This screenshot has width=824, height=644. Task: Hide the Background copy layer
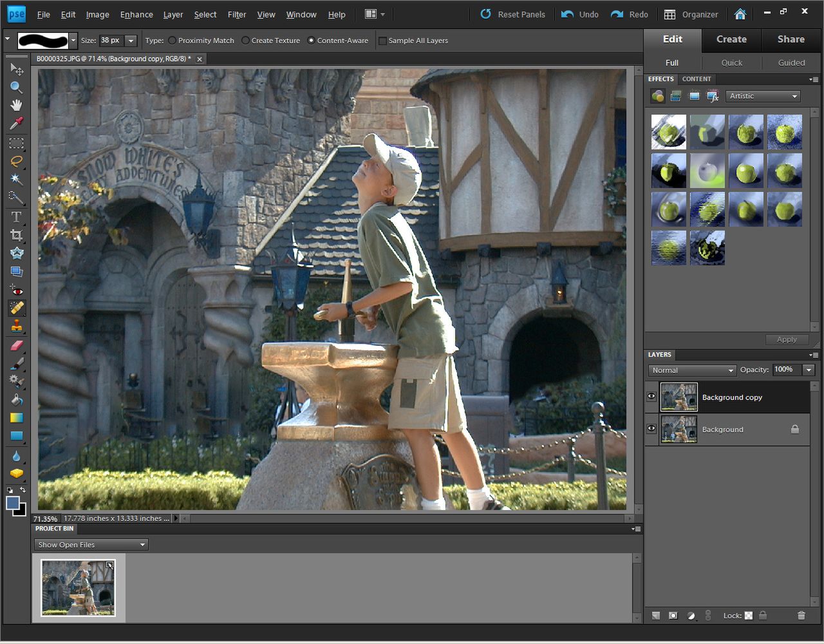coord(651,397)
